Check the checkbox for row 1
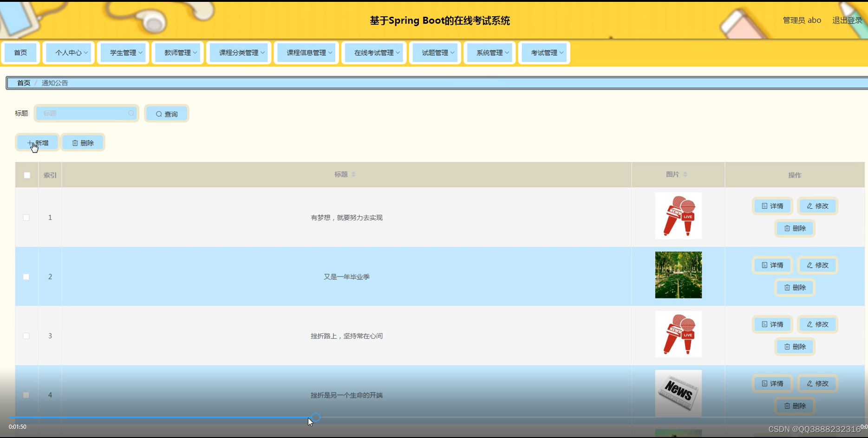The width and height of the screenshot is (868, 438). pyautogui.click(x=26, y=218)
